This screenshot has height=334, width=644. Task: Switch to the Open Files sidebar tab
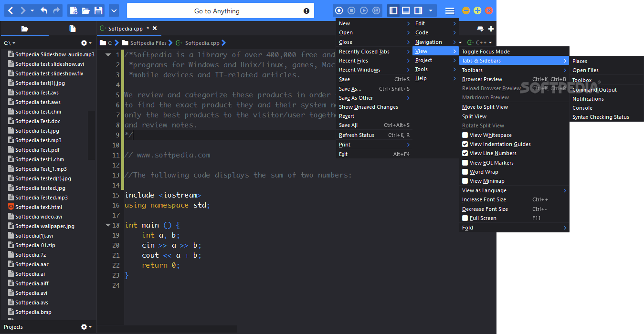pyautogui.click(x=73, y=29)
